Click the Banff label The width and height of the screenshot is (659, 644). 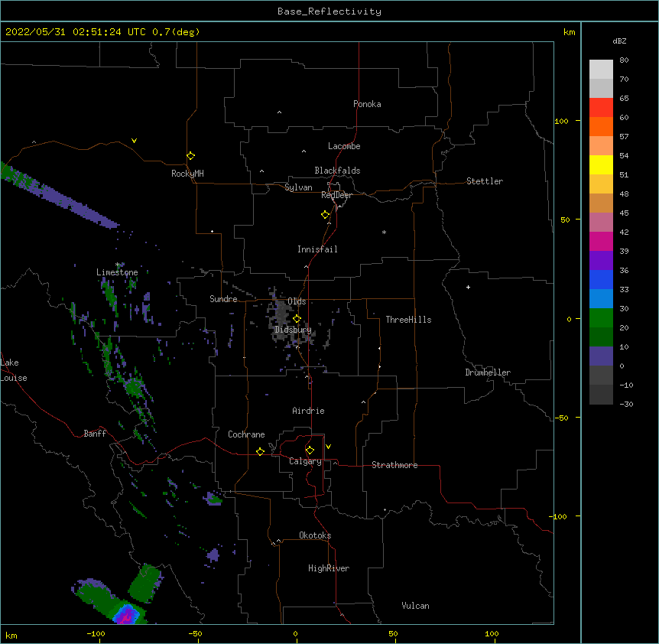95,434
